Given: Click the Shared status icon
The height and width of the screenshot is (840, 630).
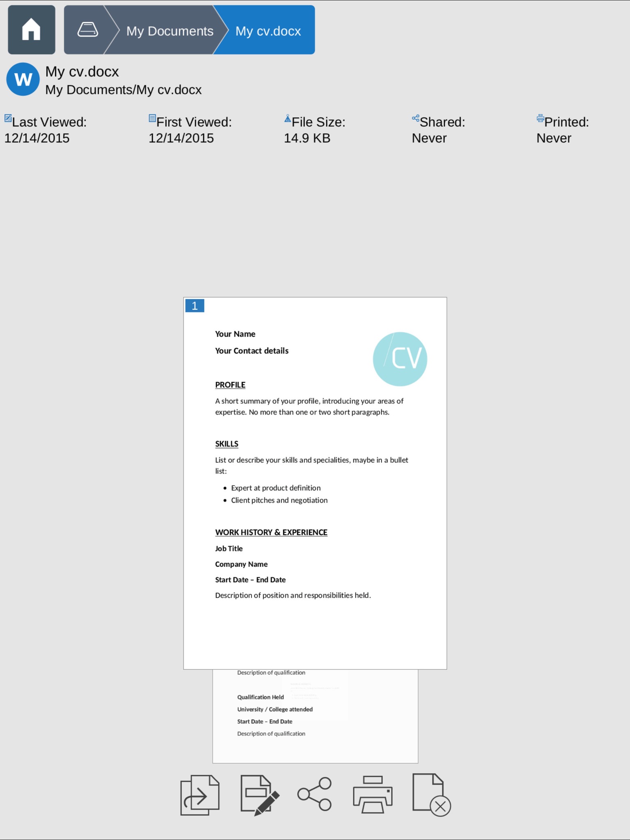Looking at the screenshot, I should click(x=416, y=119).
